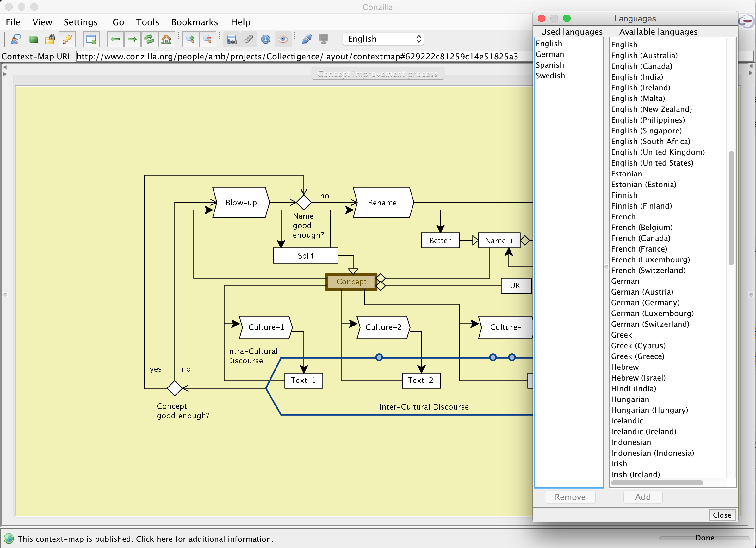Click the blue info circle icon
Image resolution: width=756 pixels, height=548 pixels.
pos(266,39)
